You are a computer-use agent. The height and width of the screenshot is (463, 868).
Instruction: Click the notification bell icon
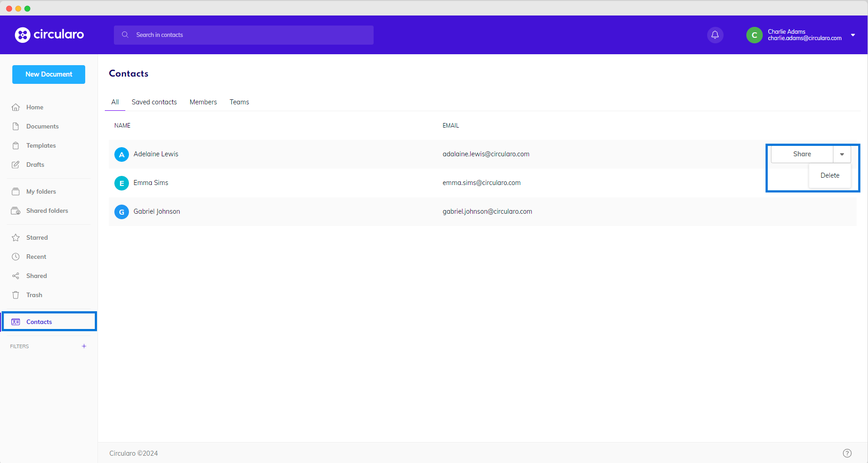pos(715,35)
